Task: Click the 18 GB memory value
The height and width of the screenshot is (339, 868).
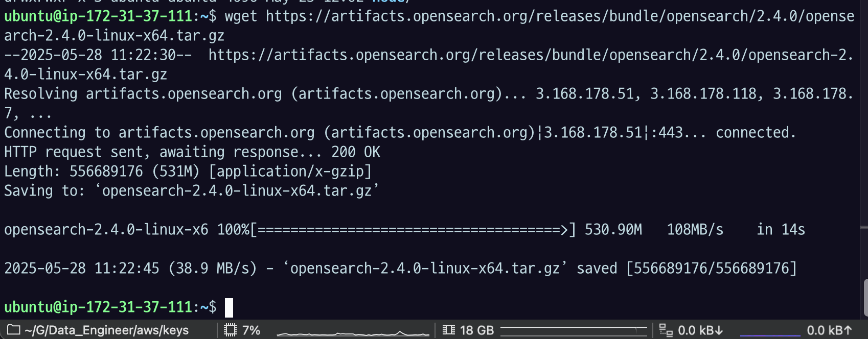Action: click(477, 330)
